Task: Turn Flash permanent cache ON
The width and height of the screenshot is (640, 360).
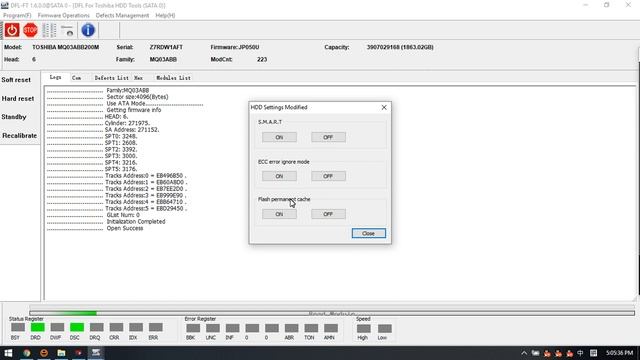Action: pyautogui.click(x=279, y=214)
